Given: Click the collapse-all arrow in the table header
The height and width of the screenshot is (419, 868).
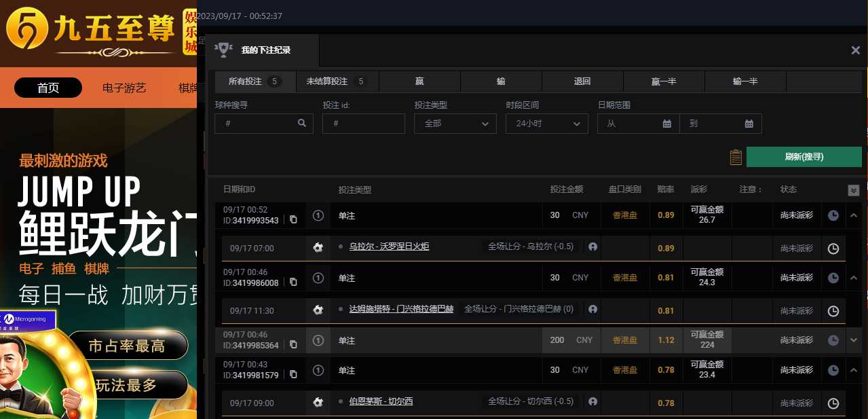Looking at the screenshot, I should pyautogui.click(x=854, y=191).
